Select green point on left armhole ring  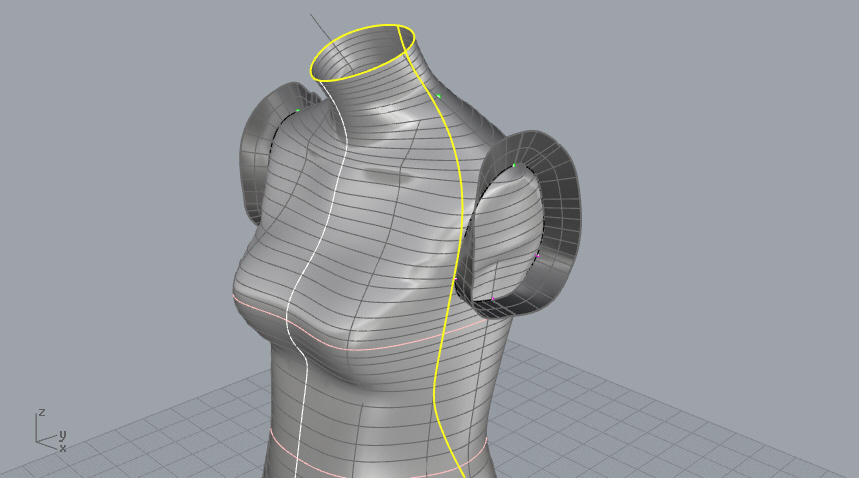[298, 111]
